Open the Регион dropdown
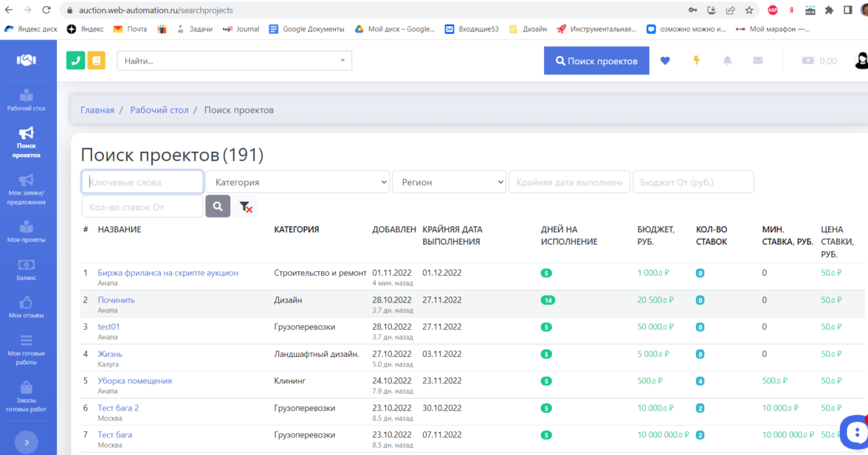The image size is (868, 455). pyautogui.click(x=449, y=182)
